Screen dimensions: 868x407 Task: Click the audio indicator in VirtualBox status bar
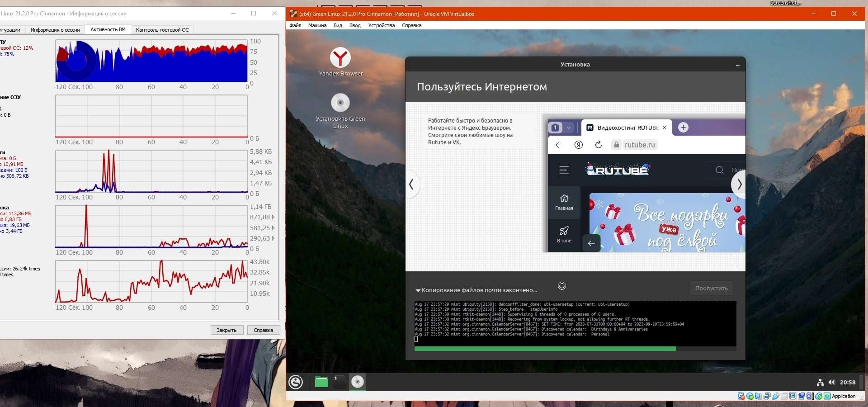(x=759, y=397)
